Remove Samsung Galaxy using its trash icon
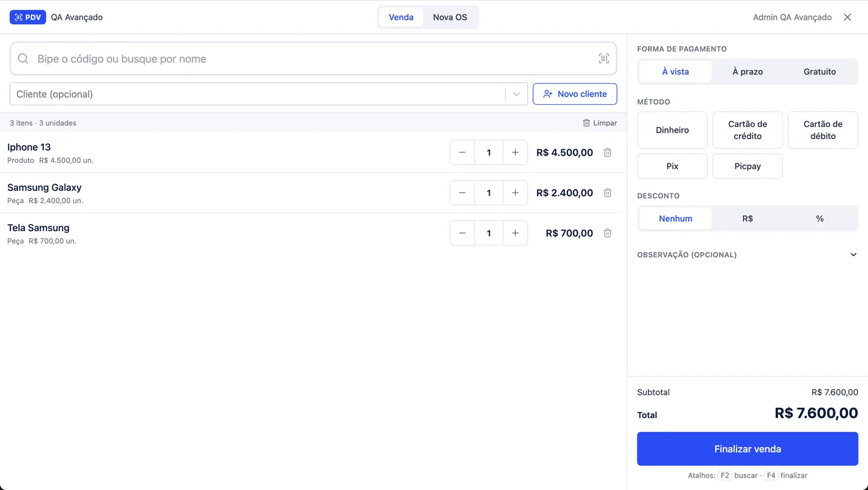This screenshot has height=490, width=868. click(608, 193)
